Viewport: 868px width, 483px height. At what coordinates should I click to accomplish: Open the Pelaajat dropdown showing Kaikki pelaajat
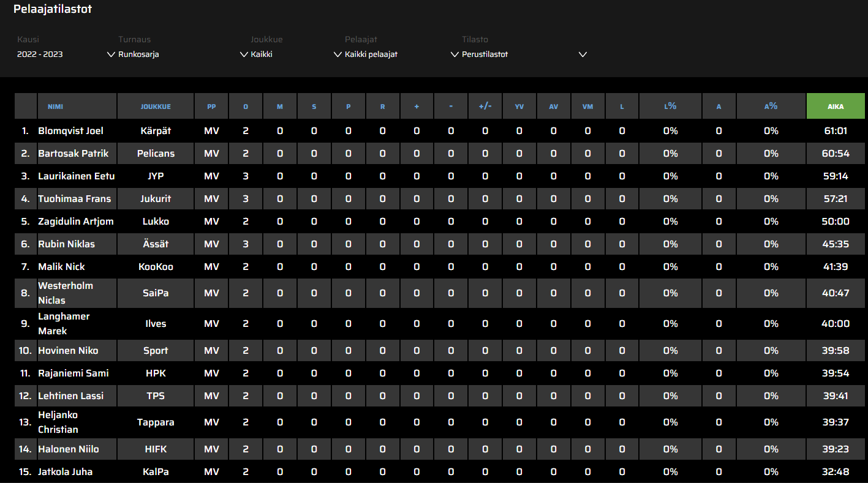point(401,54)
